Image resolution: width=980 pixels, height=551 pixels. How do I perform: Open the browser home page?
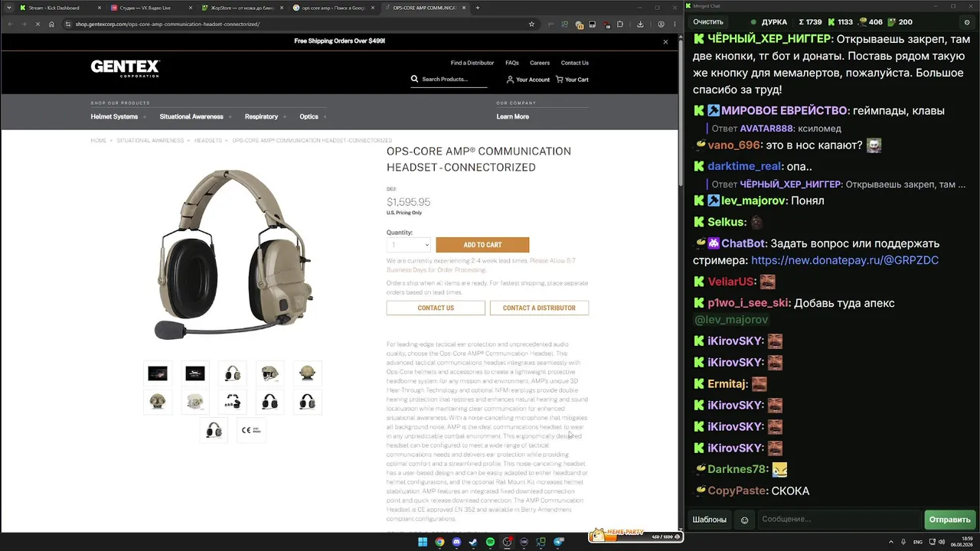(51, 24)
